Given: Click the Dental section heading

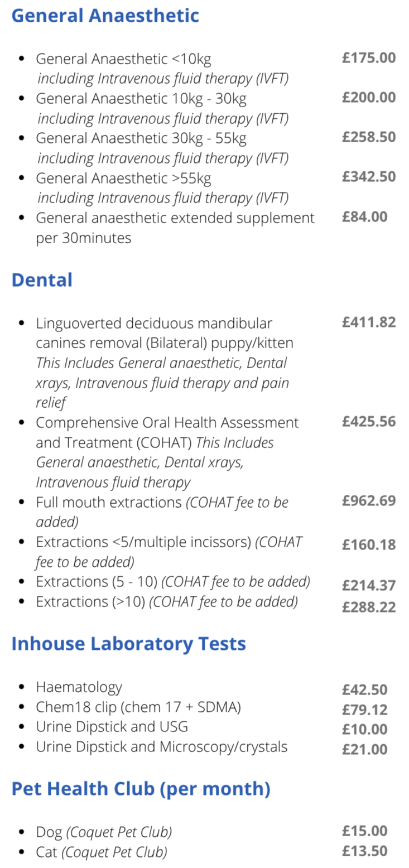Looking at the screenshot, I should (42, 279).
